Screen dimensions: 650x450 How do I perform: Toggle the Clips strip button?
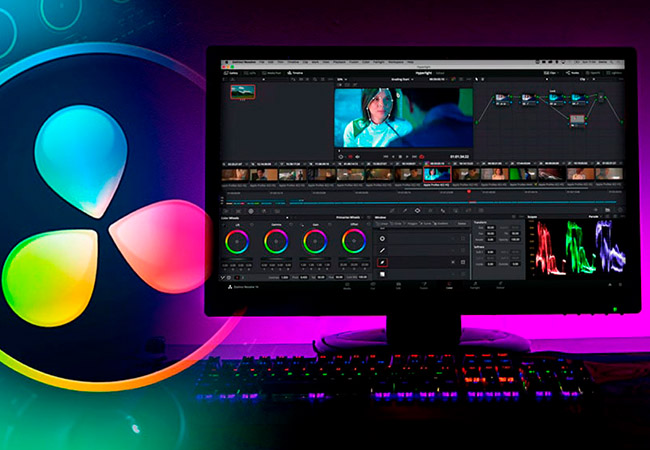551,73
